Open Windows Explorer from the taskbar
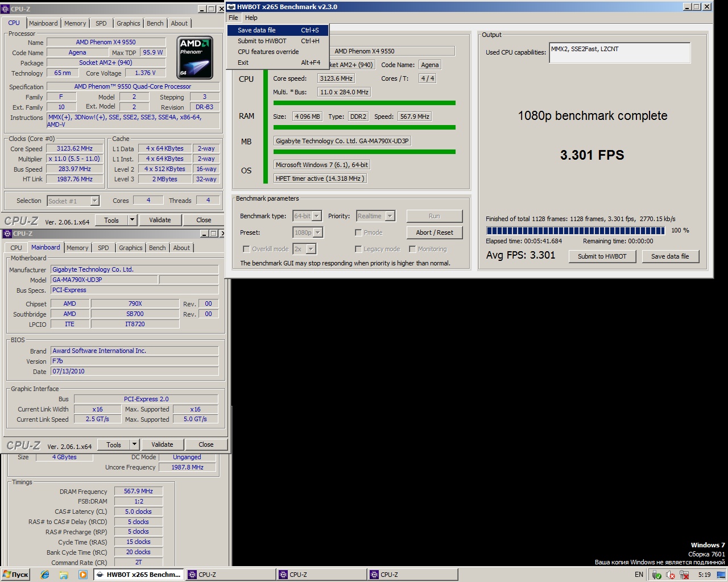Image resolution: width=728 pixels, height=582 pixels. (x=64, y=575)
